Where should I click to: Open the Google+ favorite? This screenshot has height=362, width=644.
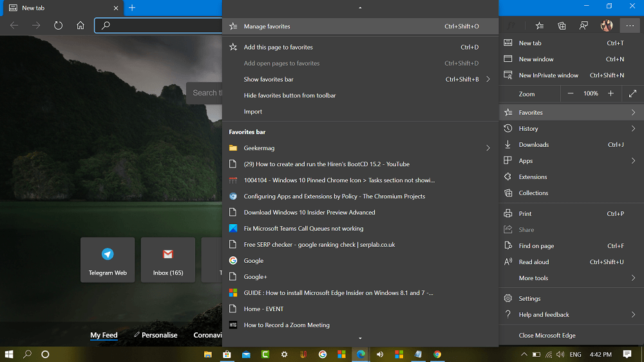[360, 276]
